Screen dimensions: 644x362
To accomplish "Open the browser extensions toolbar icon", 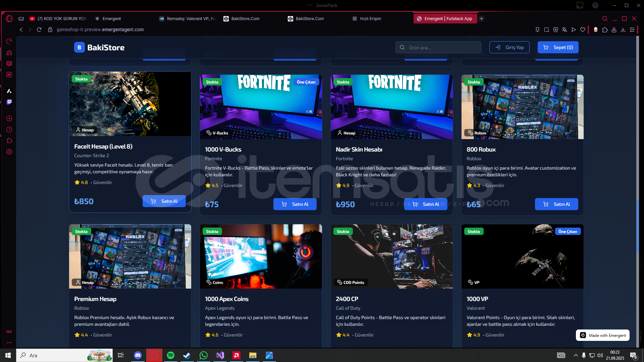I will (605, 29).
